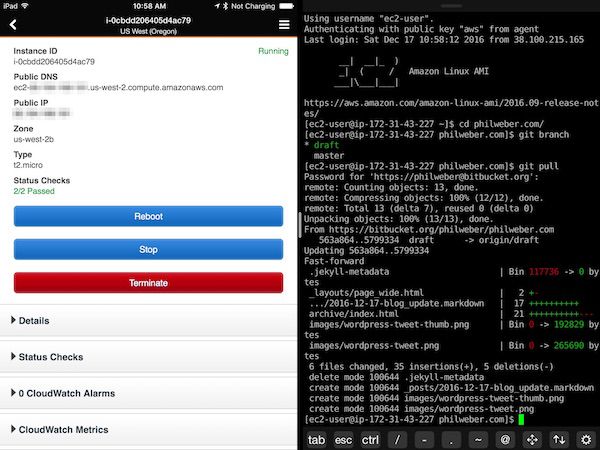Select the master branch line
Screen dimensions: 600x450
329,156
